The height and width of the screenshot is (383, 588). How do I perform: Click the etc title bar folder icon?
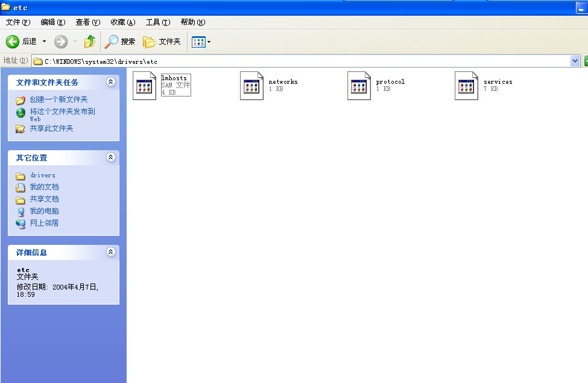(5, 7)
